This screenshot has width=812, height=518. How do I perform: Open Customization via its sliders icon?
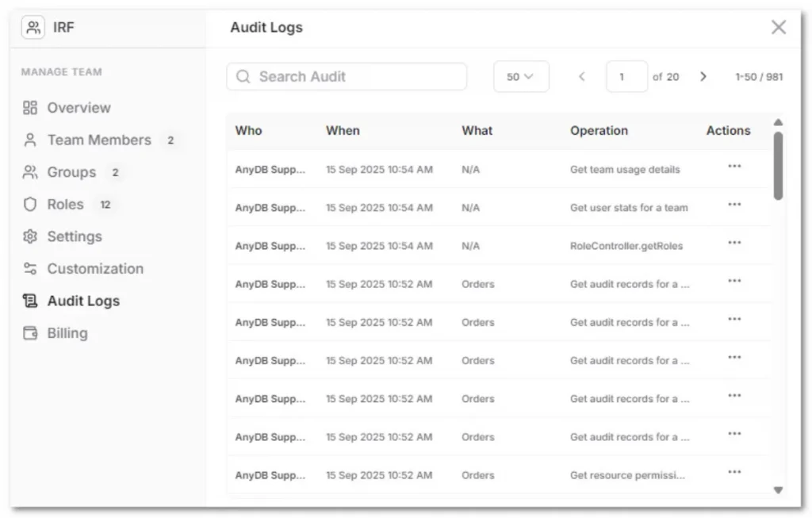point(30,269)
